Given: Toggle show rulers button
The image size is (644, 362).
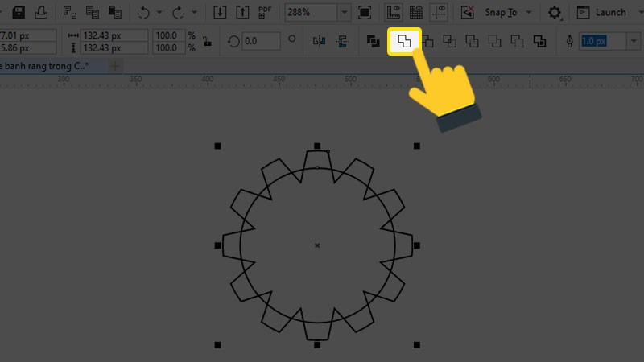Looking at the screenshot, I should click(x=394, y=12).
